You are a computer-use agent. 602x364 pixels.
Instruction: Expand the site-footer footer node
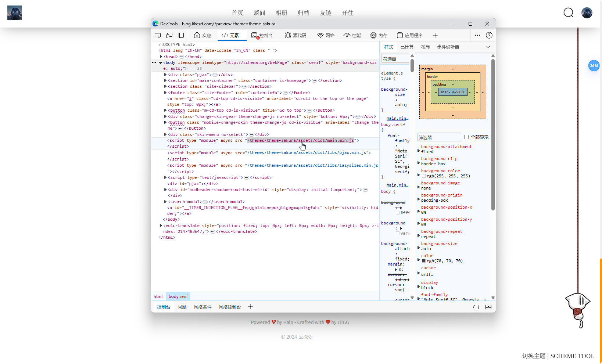point(165,93)
